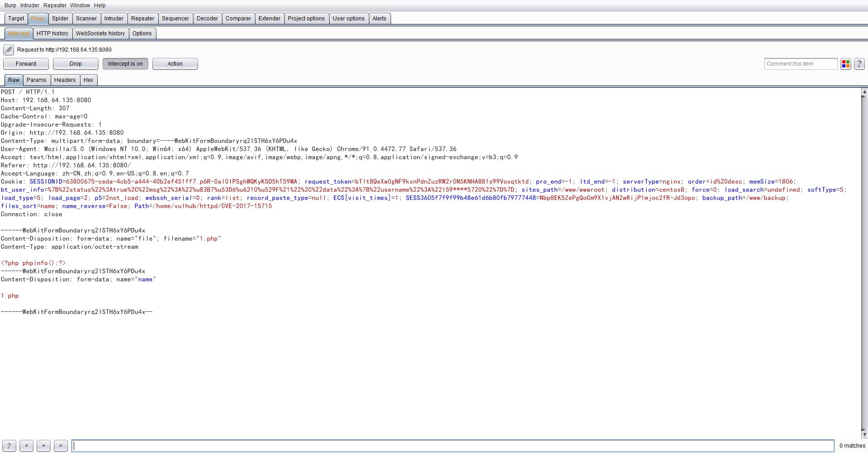This screenshot has width=868, height=453.
Task: Switch to the Intruder tool tab
Action: pyautogui.click(x=114, y=19)
